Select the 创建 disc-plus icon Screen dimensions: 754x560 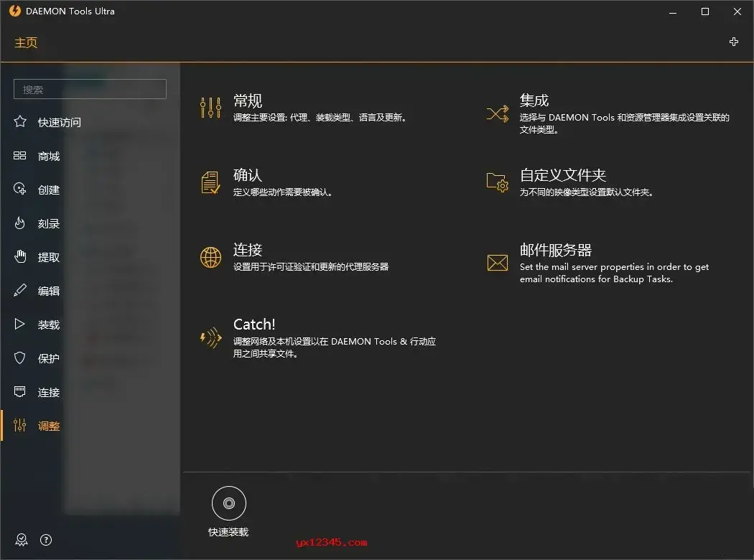click(x=19, y=189)
